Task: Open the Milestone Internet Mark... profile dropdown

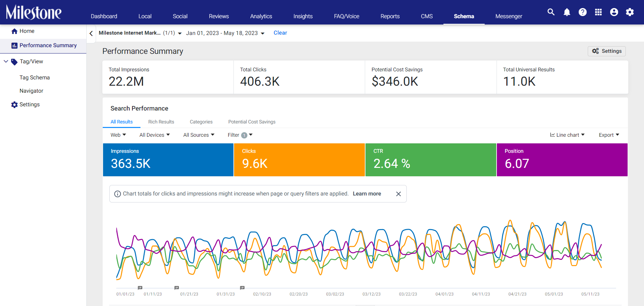Action: [140, 33]
